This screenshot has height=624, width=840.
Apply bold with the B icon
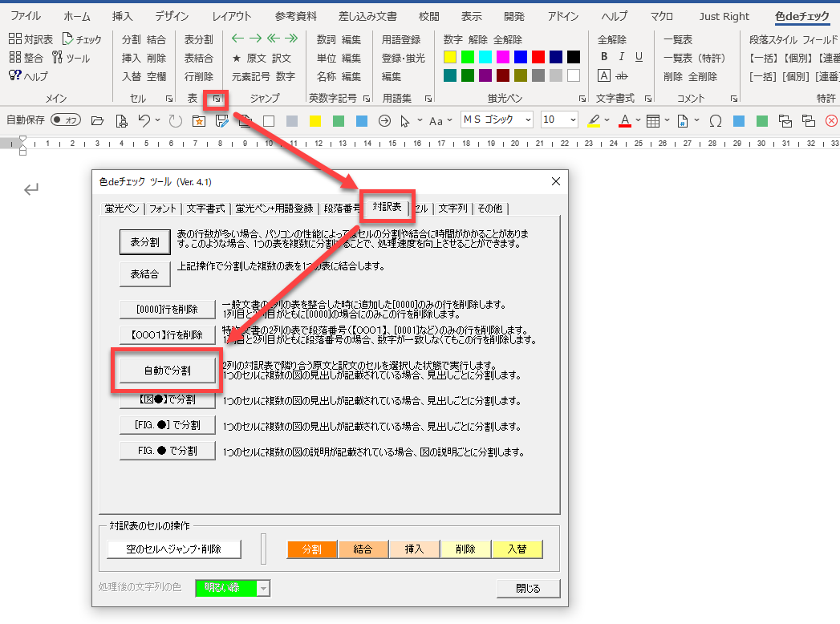tap(604, 57)
